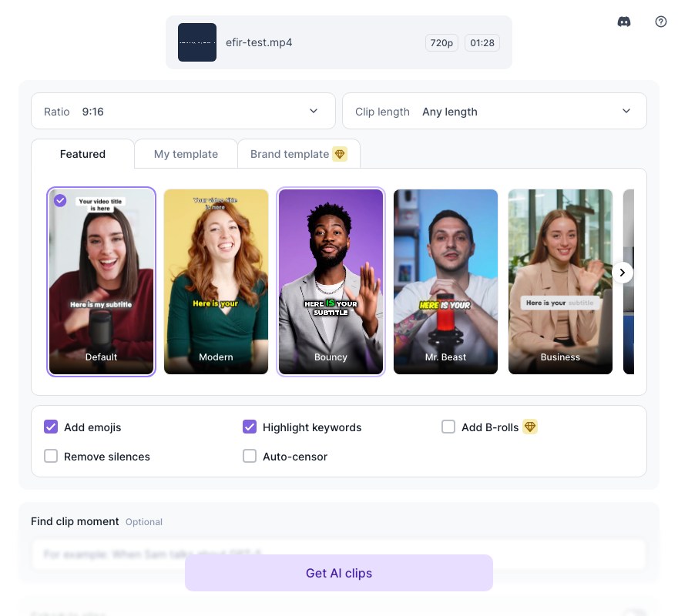The image size is (678, 616).
Task: Expand the Clip length dropdown
Action: click(x=494, y=111)
